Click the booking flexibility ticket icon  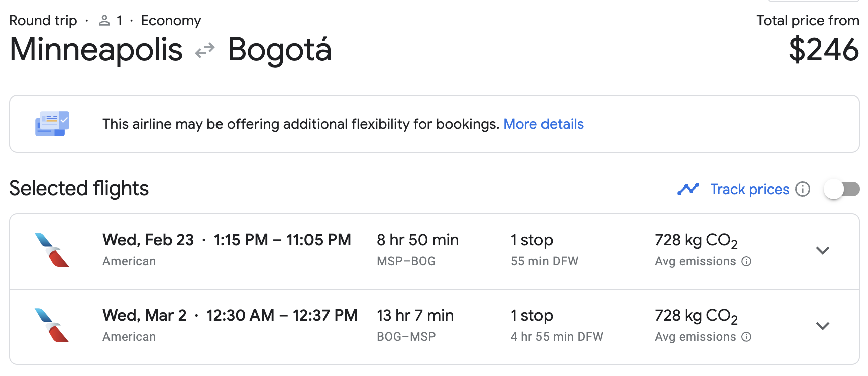[51, 124]
